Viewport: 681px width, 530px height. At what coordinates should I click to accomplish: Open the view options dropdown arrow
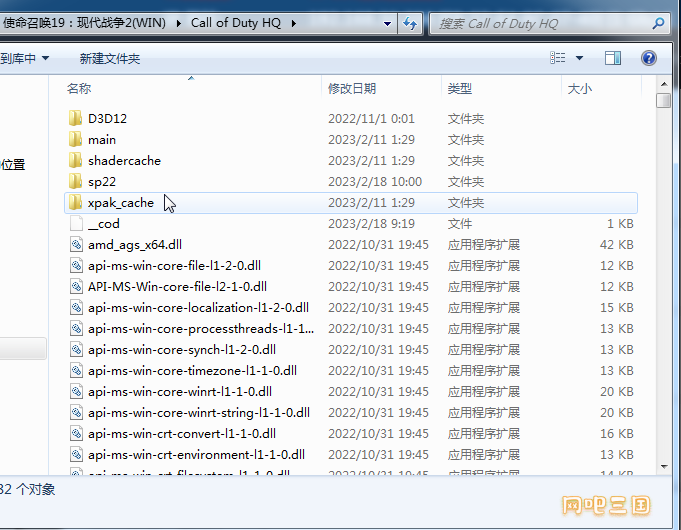pyautogui.click(x=579, y=58)
